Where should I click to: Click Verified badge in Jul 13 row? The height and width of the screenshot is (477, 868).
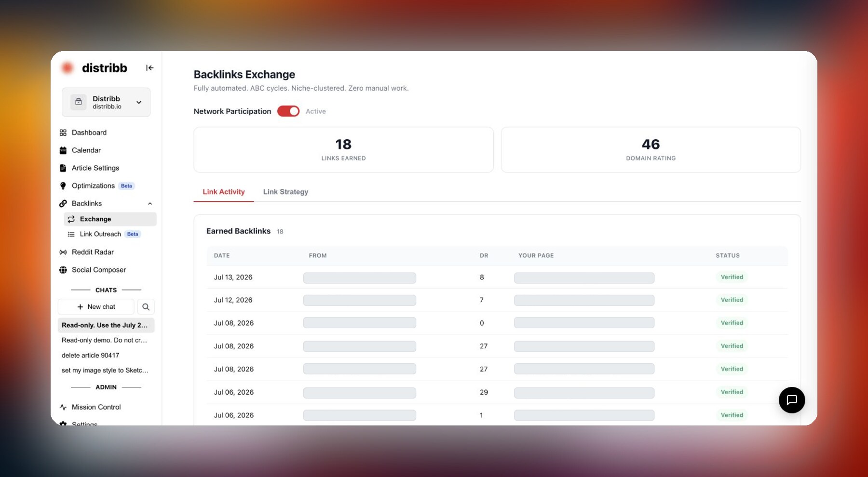[x=732, y=277]
